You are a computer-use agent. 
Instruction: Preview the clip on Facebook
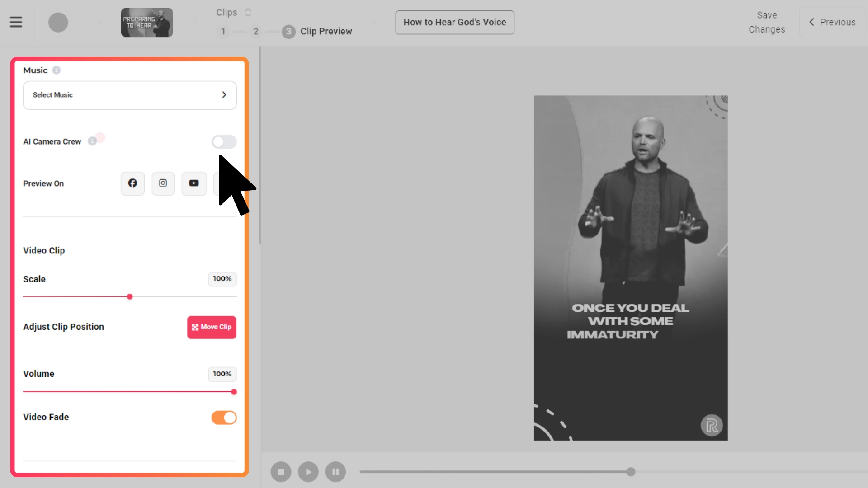(132, 183)
